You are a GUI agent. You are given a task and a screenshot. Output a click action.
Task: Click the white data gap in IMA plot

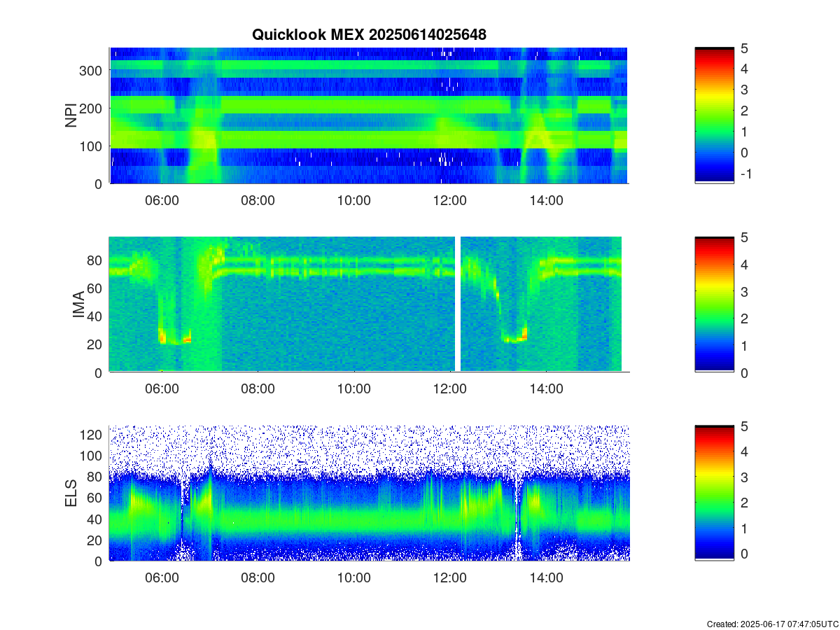pos(458,304)
